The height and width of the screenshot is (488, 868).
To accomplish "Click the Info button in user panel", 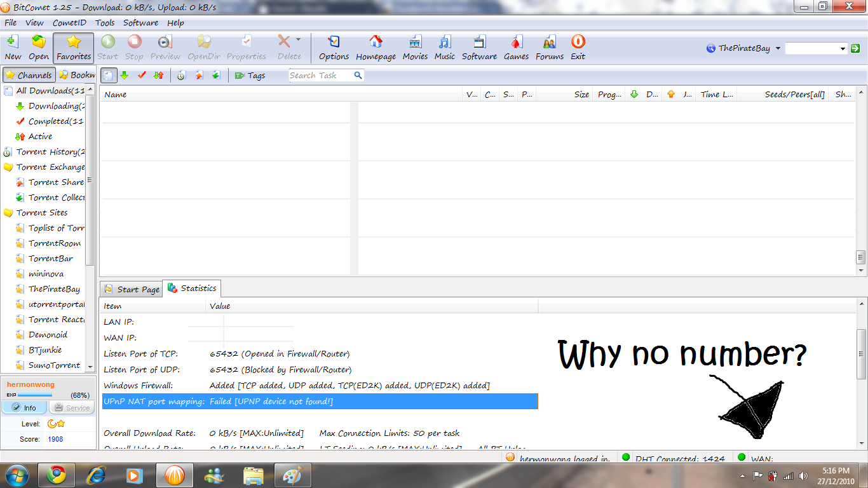I will pyautogui.click(x=24, y=408).
